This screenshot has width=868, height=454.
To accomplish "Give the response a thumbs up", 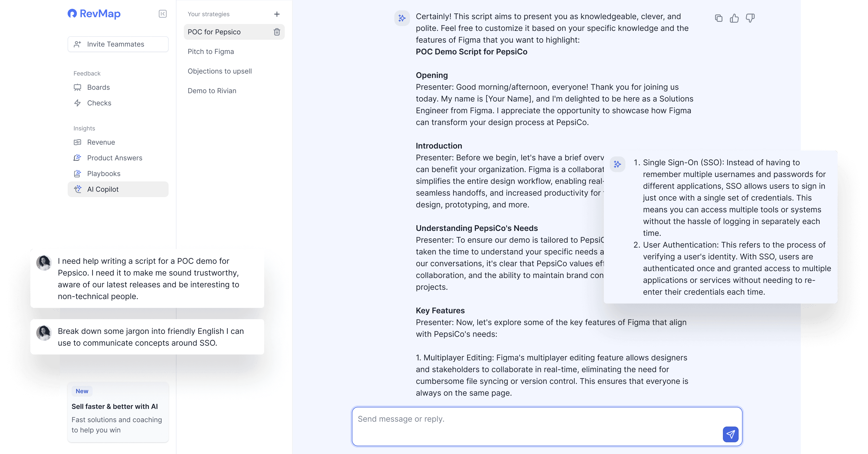I will coord(734,18).
